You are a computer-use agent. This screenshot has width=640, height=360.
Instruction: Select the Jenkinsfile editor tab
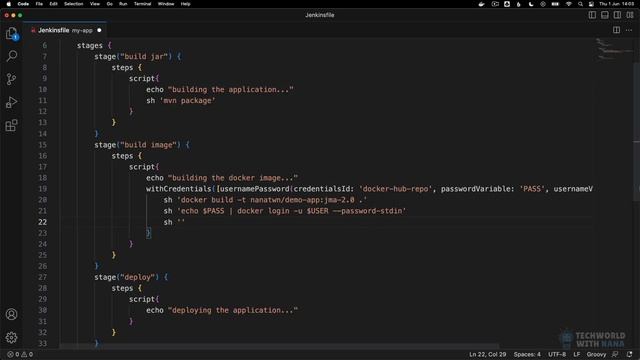pos(65,30)
